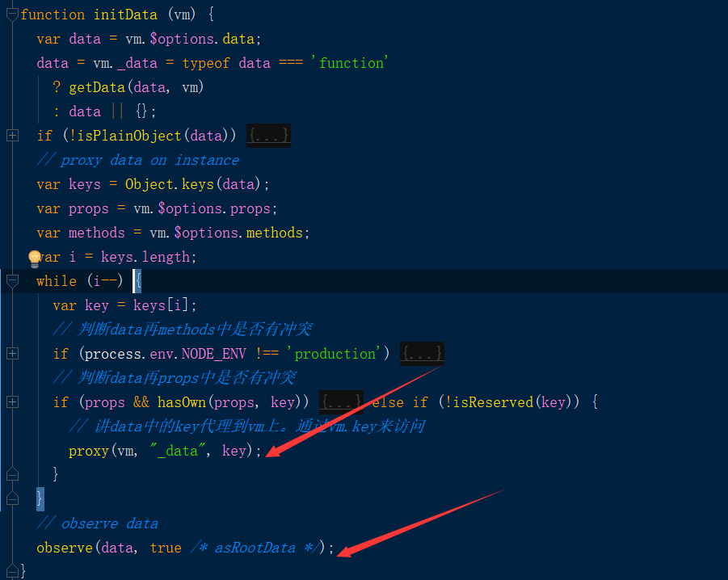Click '// proxy data on instance' comment
Screen dimensions: 728x580
pos(138,160)
